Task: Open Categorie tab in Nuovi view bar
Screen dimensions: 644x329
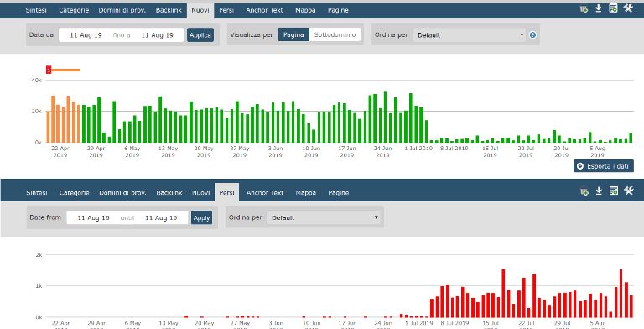Action: 74,10
